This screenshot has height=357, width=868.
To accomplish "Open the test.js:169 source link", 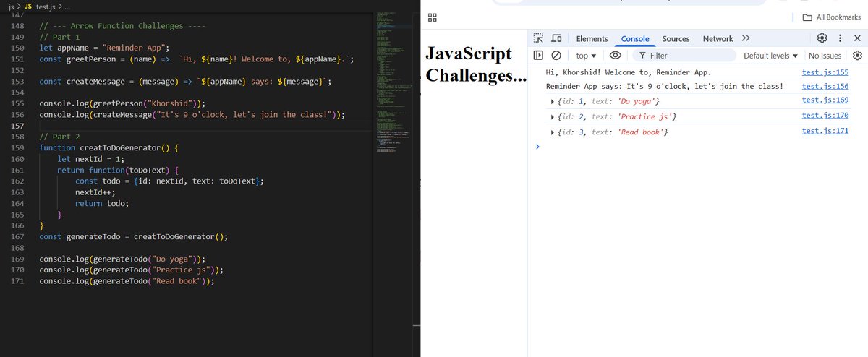I will (825, 100).
